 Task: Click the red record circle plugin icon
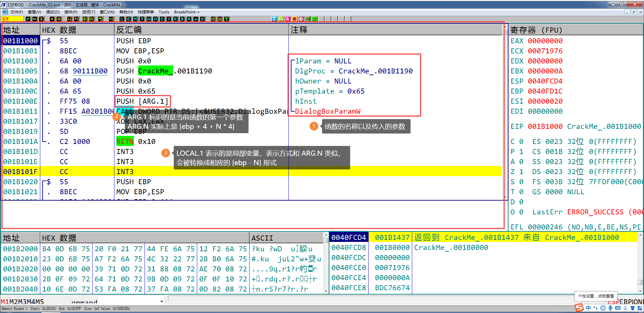[294, 19]
